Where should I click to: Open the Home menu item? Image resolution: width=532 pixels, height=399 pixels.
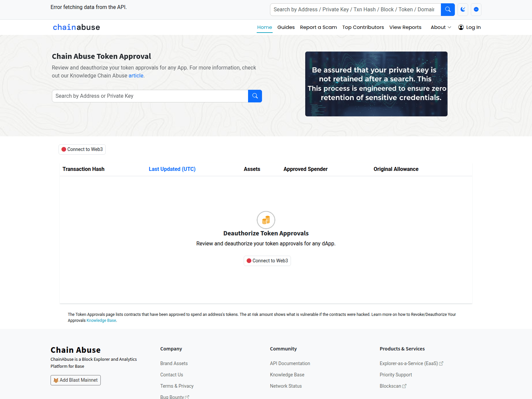coord(265,27)
